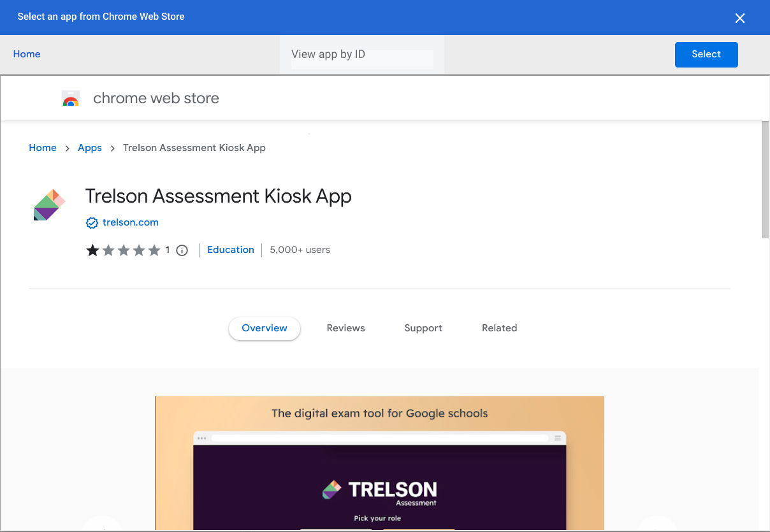Visit the trelson.com publisher link
This screenshot has width=770, height=532.
[131, 222]
